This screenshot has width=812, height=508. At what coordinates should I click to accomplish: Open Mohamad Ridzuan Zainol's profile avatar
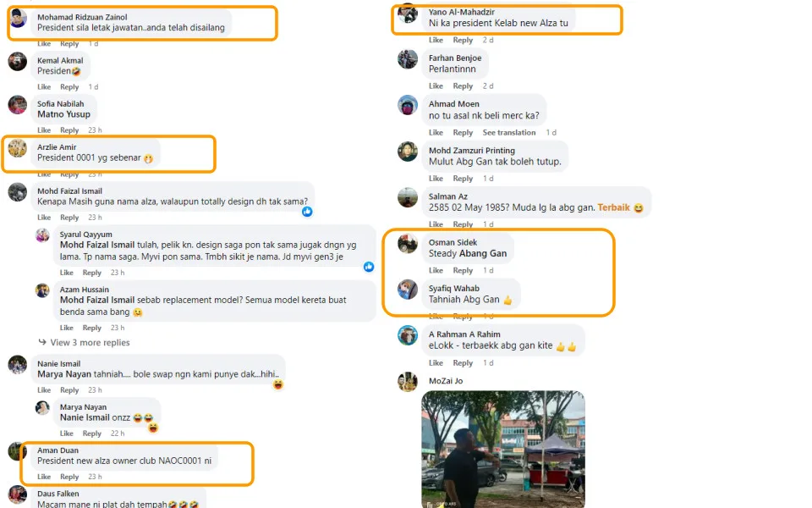click(18, 18)
